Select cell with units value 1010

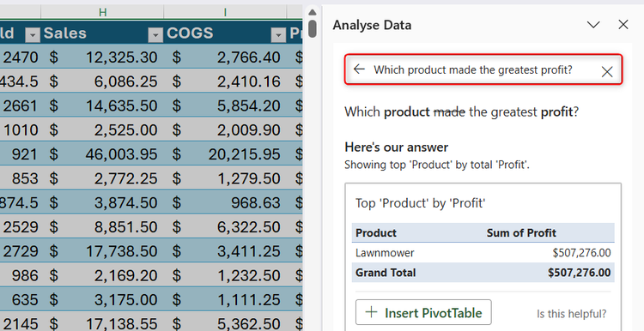coord(20,129)
